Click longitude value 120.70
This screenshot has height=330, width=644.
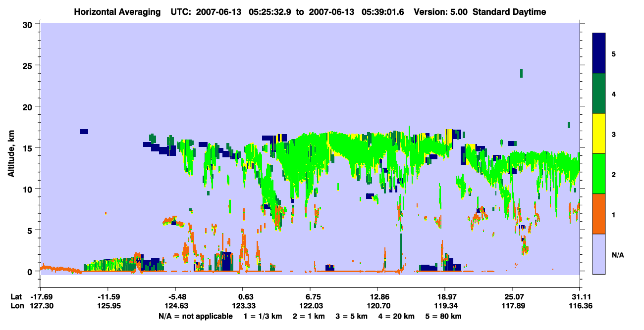point(377,306)
